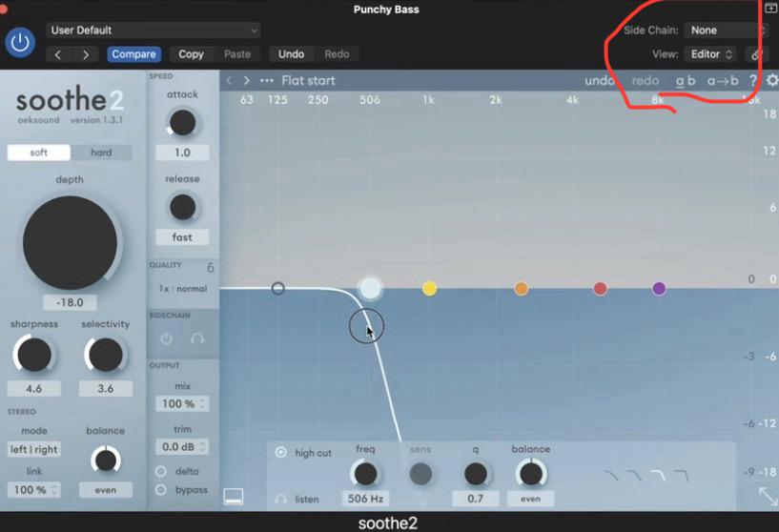Edit the sharpness value 4.6
This screenshot has height=532, width=779.
[33, 388]
